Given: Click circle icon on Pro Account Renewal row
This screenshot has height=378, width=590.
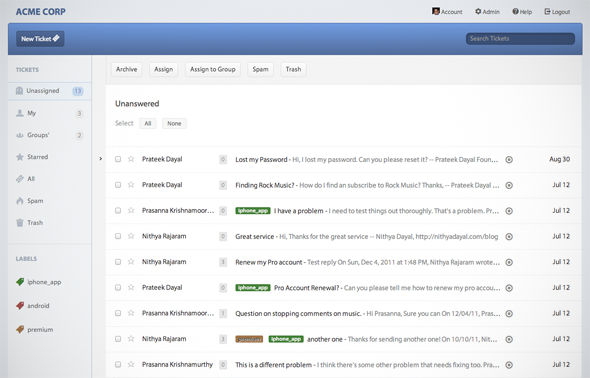Looking at the screenshot, I should pos(509,288).
